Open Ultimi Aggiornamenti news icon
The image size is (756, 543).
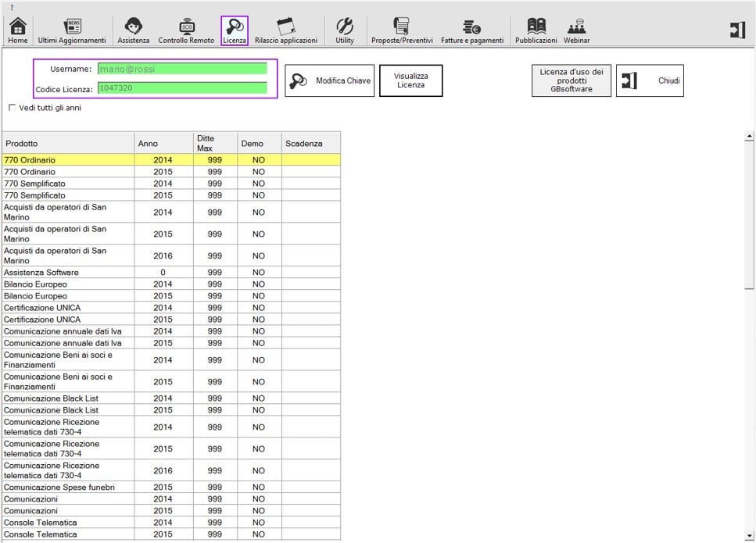(x=72, y=30)
